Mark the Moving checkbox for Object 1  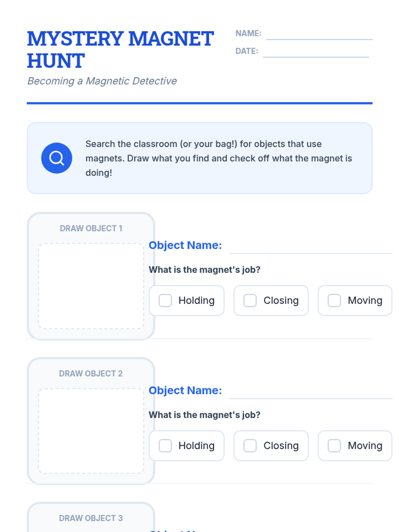click(334, 301)
